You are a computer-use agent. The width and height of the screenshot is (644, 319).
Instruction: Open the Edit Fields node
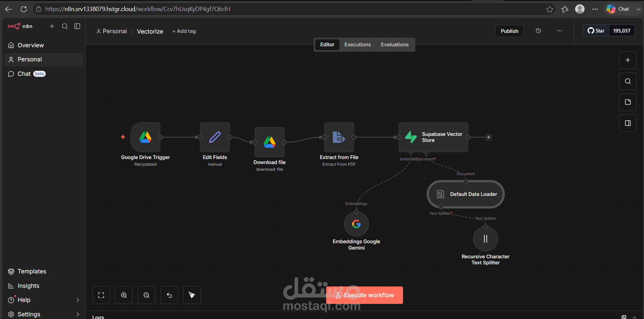click(215, 137)
